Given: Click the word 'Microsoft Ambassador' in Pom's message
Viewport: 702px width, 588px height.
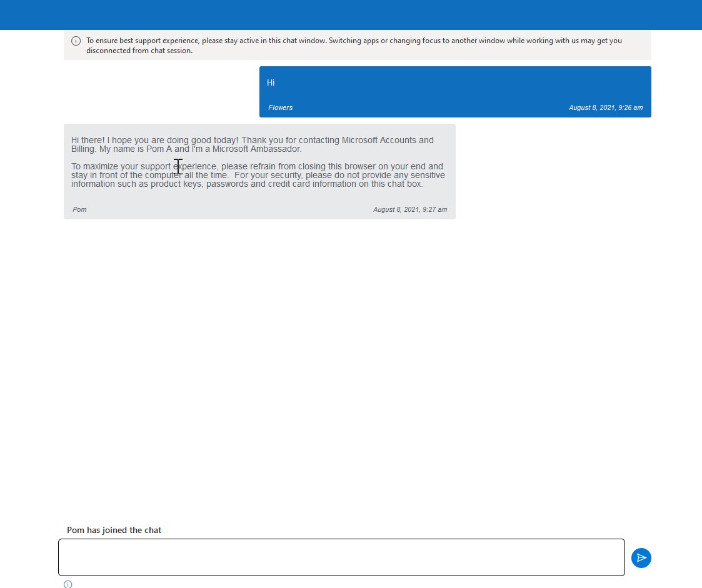Looking at the screenshot, I should click(254, 149).
